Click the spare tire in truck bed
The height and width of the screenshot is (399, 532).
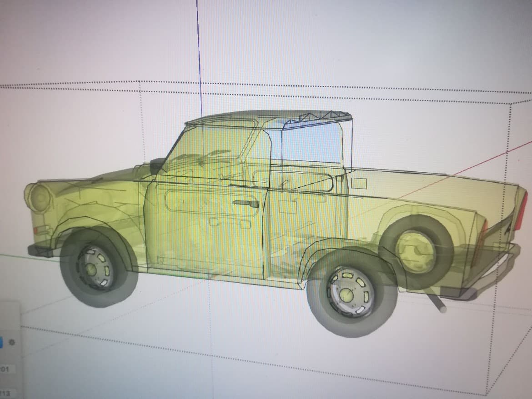coord(416,251)
